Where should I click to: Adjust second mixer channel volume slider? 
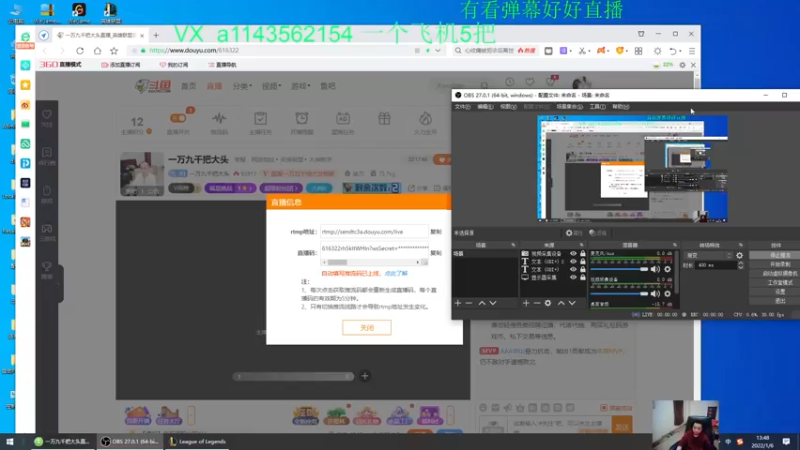click(x=619, y=293)
